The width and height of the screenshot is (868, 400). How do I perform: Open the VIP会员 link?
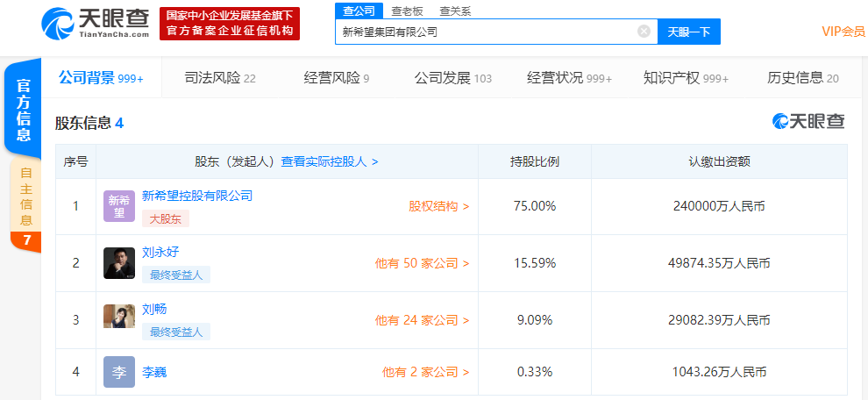tap(843, 32)
